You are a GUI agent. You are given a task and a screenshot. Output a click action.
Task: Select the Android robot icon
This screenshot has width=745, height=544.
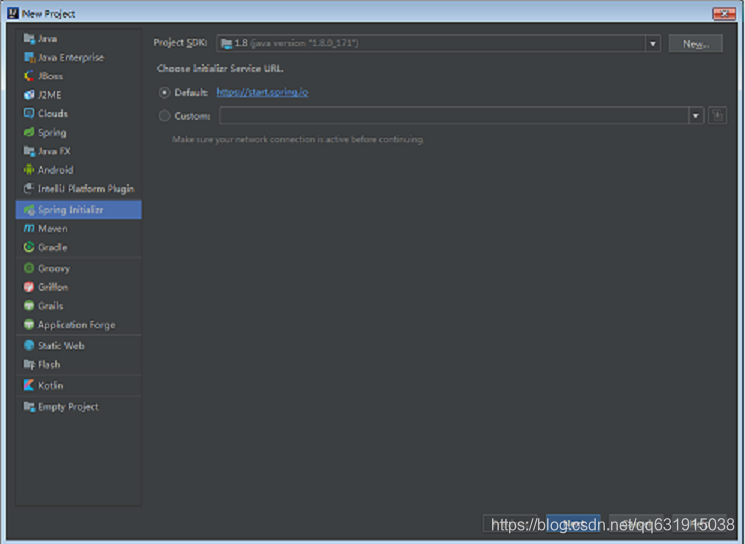(29, 170)
